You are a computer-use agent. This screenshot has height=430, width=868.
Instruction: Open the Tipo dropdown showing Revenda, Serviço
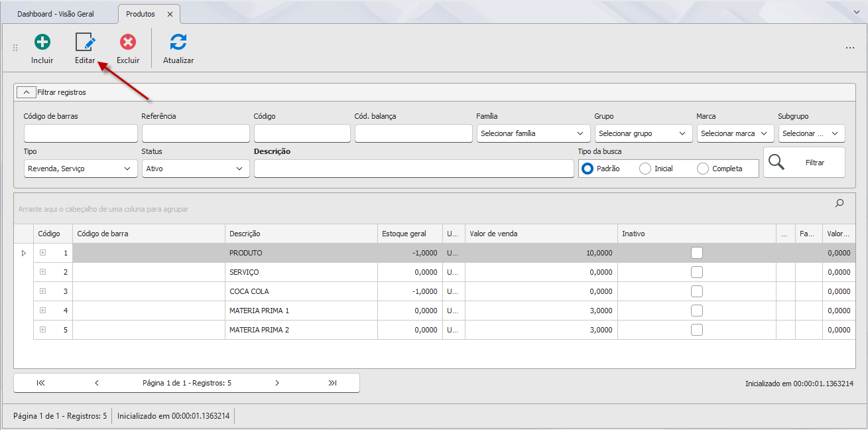pos(81,169)
